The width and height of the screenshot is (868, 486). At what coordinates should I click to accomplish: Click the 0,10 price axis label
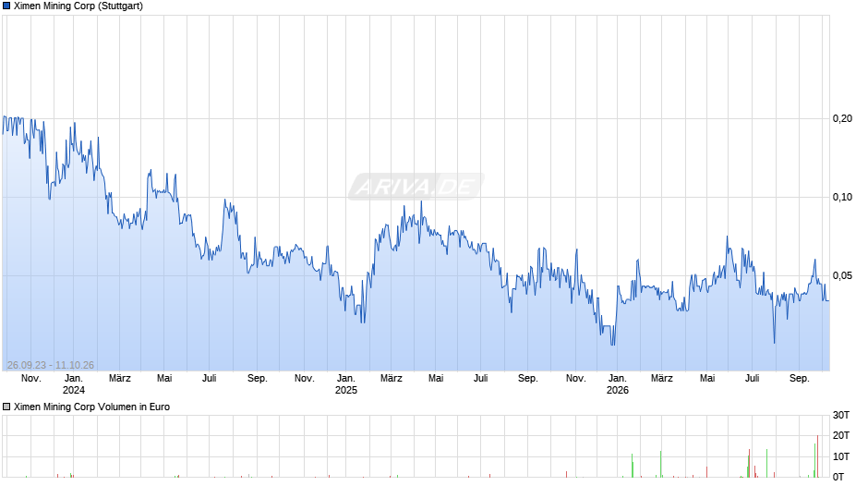[x=842, y=198]
